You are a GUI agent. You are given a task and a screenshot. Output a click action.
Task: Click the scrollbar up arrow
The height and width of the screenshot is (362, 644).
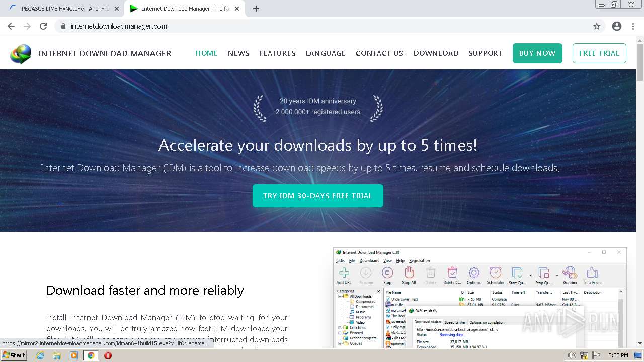[x=640, y=40]
